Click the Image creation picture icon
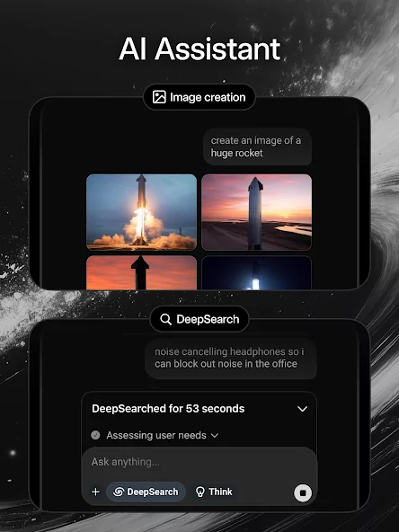 (159, 97)
